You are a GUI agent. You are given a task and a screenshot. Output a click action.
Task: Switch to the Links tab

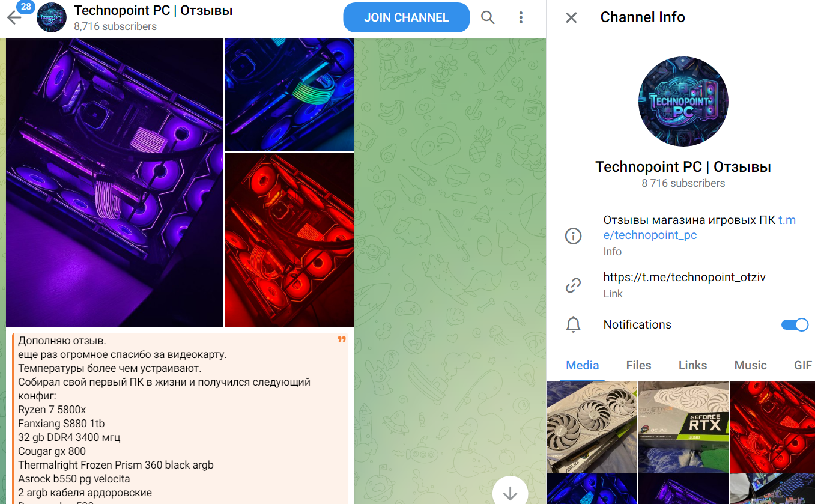click(x=692, y=365)
